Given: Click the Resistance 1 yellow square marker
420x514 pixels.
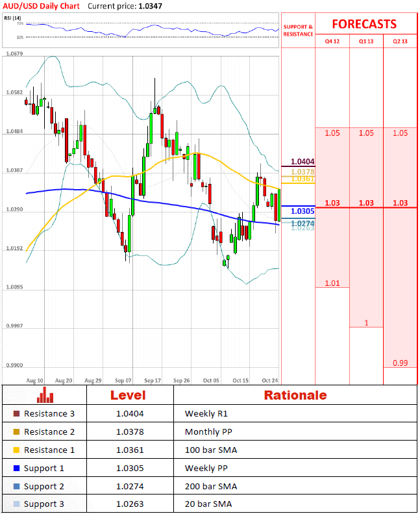Looking at the screenshot, I should coord(16,450).
